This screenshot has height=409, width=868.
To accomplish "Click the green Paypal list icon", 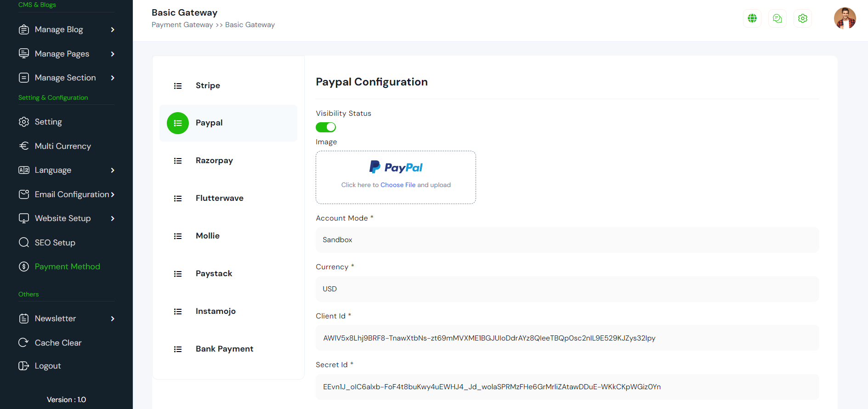I will coord(178,123).
